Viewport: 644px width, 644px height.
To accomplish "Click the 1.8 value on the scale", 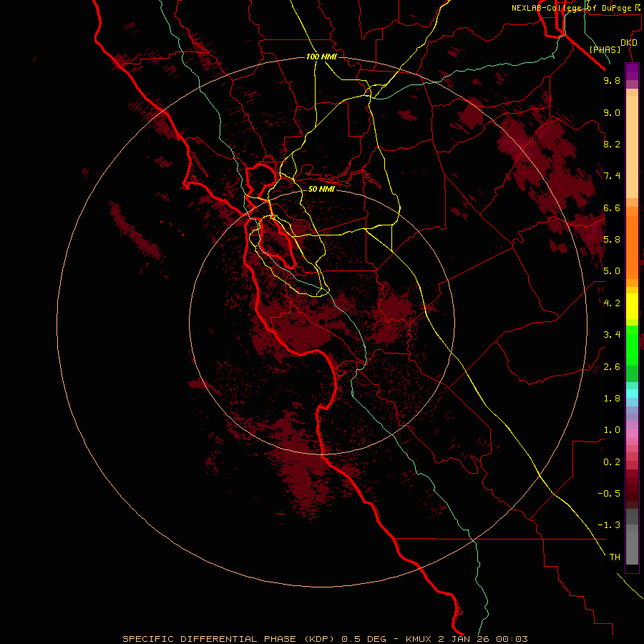I will [x=612, y=399].
